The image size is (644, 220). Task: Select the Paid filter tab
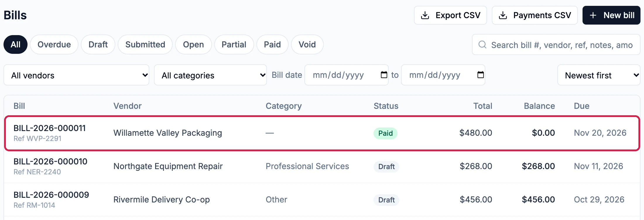point(272,44)
